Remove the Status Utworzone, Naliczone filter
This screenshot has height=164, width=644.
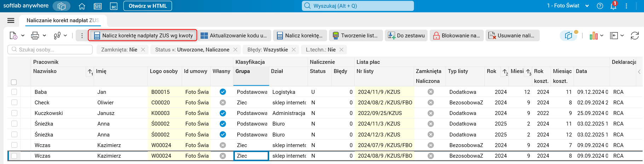235,50
